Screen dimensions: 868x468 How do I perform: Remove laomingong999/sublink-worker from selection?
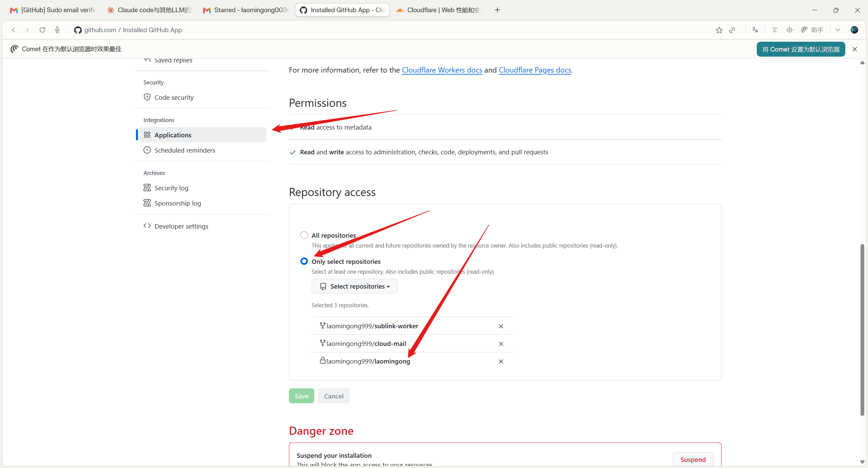pyautogui.click(x=501, y=326)
